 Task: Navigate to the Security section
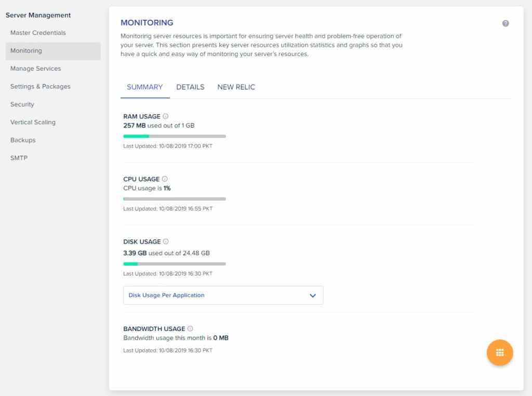click(x=22, y=104)
